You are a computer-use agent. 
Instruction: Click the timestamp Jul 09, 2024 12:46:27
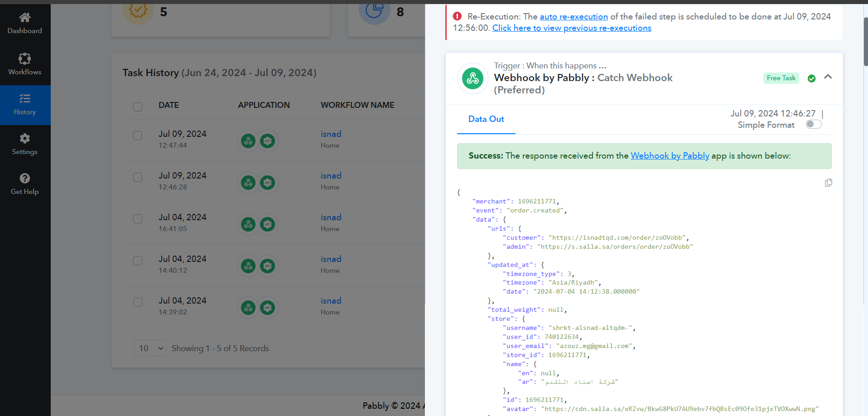click(x=773, y=114)
